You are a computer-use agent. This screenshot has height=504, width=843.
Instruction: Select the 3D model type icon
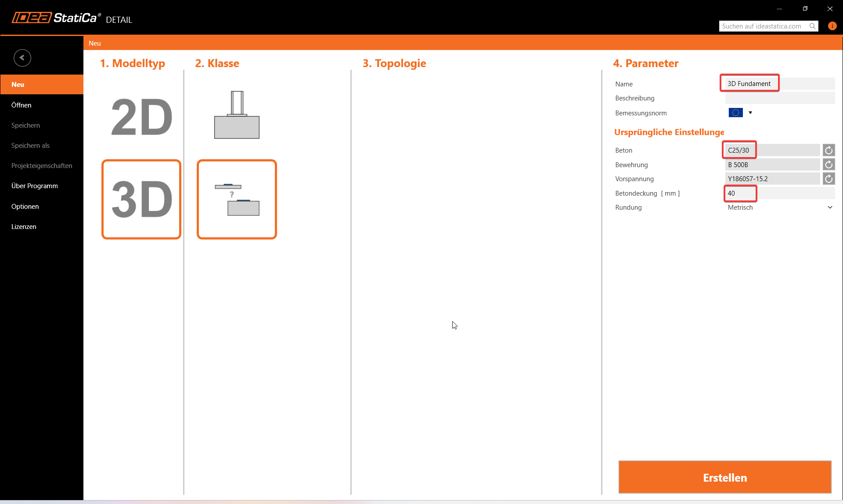pyautogui.click(x=141, y=199)
